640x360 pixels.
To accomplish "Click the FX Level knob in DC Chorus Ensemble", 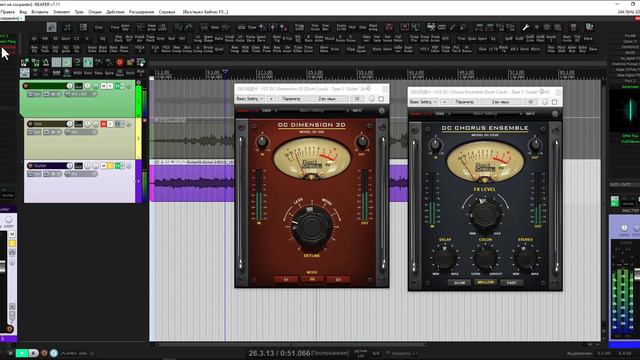I will [x=484, y=213].
